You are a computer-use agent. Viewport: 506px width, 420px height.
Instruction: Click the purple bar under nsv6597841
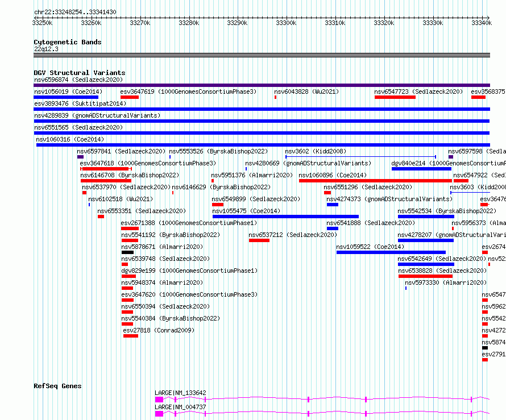click(80, 157)
